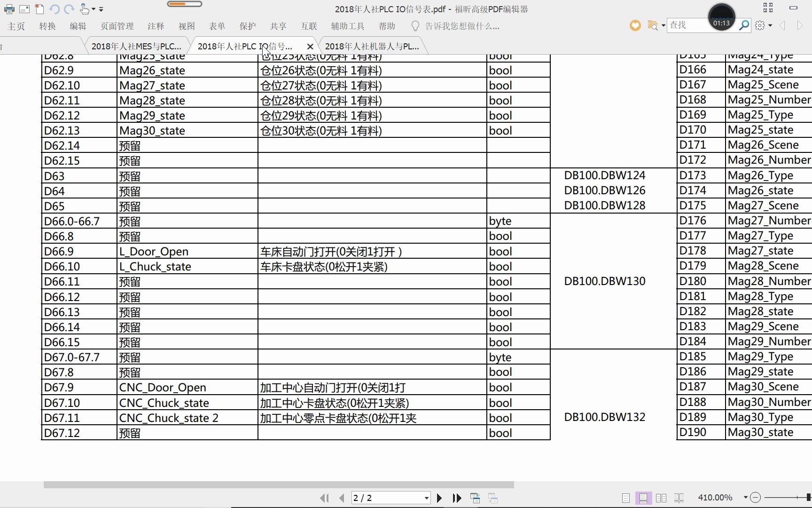
Task: Switch to 2018年人社机器人与PL document tab
Action: (x=372, y=46)
